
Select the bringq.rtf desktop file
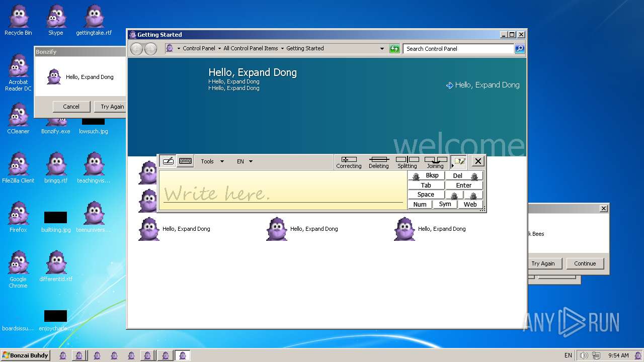[x=56, y=168]
